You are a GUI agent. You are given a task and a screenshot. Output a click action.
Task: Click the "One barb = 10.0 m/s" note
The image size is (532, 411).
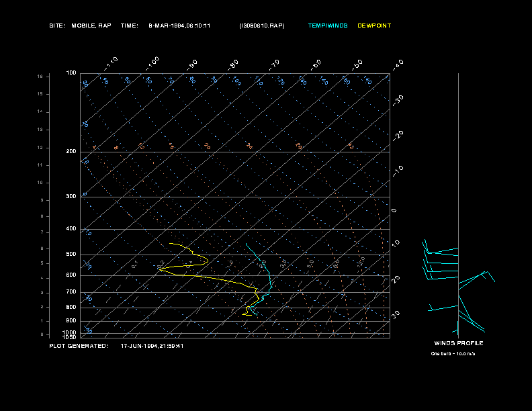[453, 354]
